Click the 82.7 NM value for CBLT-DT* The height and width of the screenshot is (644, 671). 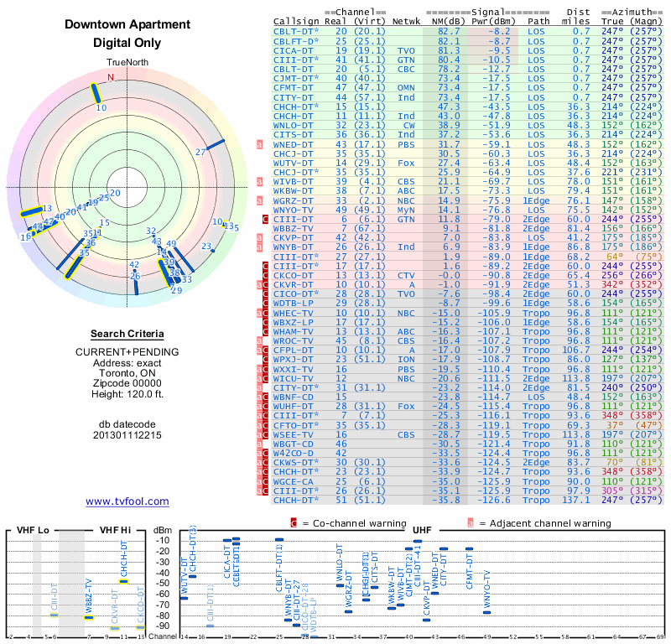click(x=449, y=32)
